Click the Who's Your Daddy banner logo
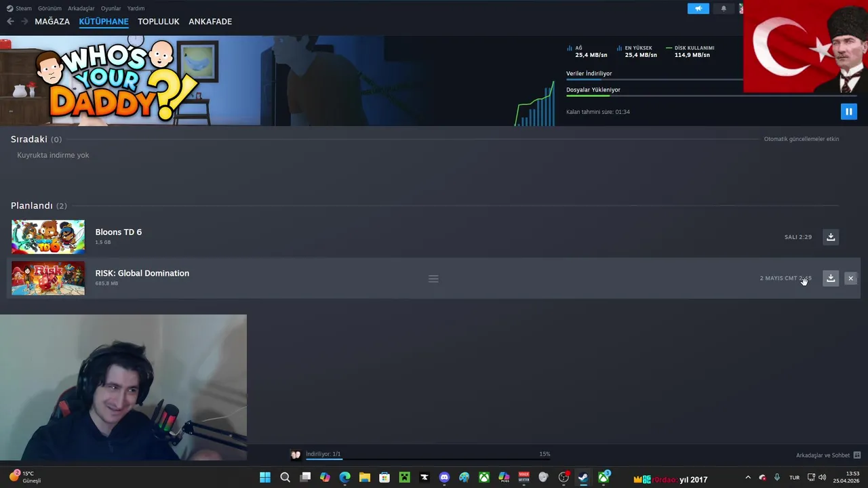This screenshot has height=488, width=868. 115,81
